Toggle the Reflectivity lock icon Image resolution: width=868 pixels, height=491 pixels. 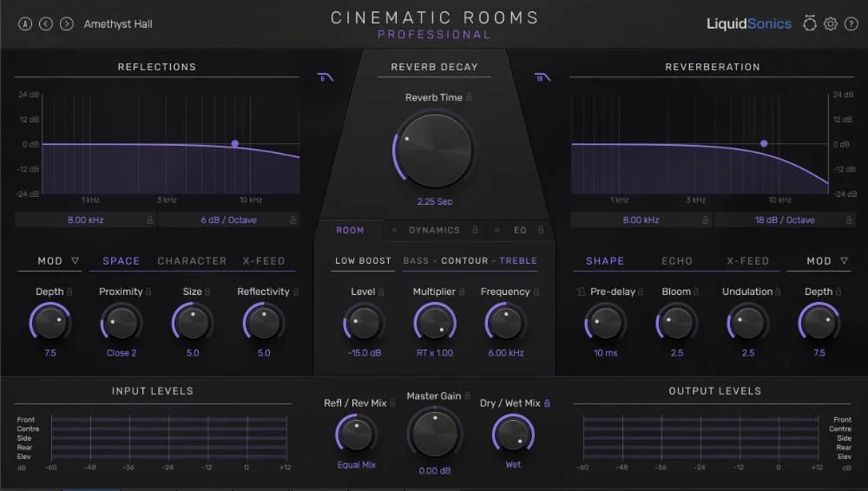pos(296,291)
